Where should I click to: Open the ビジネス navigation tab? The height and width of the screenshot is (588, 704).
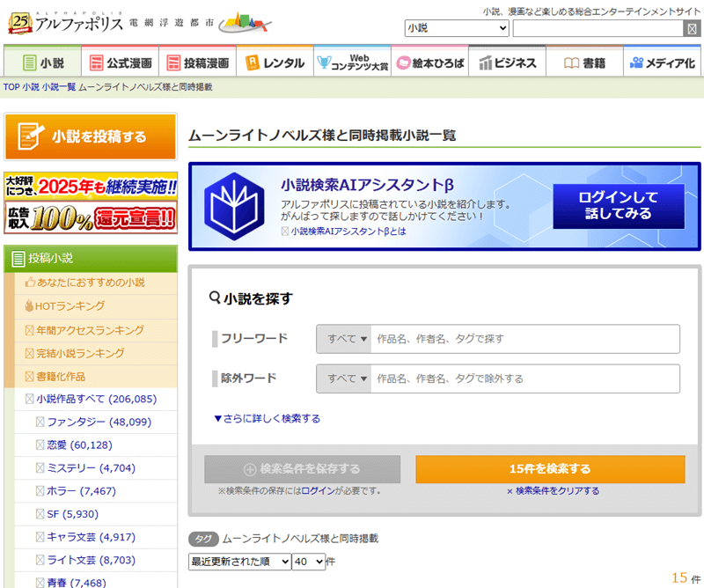point(508,62)
